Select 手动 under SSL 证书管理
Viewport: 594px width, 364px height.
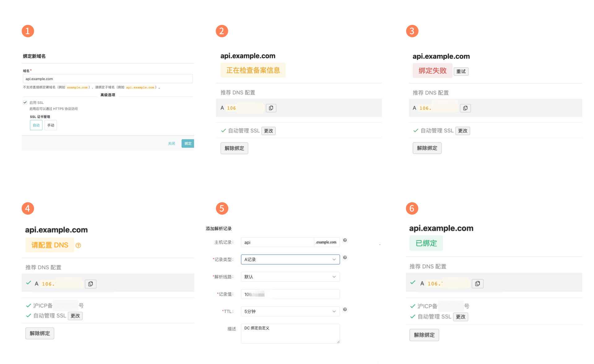pyautogui.click(x=50, y=125)
